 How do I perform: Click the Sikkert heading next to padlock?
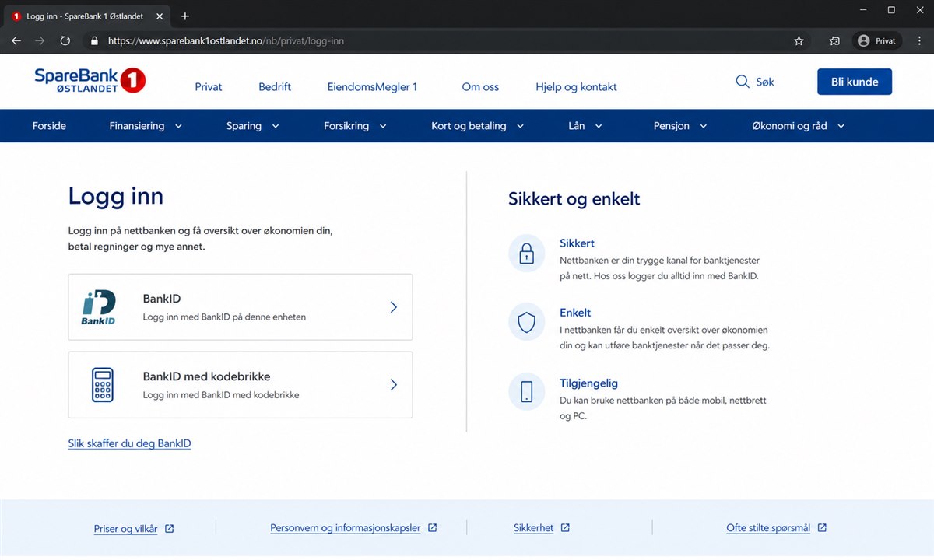click(577, 243)
